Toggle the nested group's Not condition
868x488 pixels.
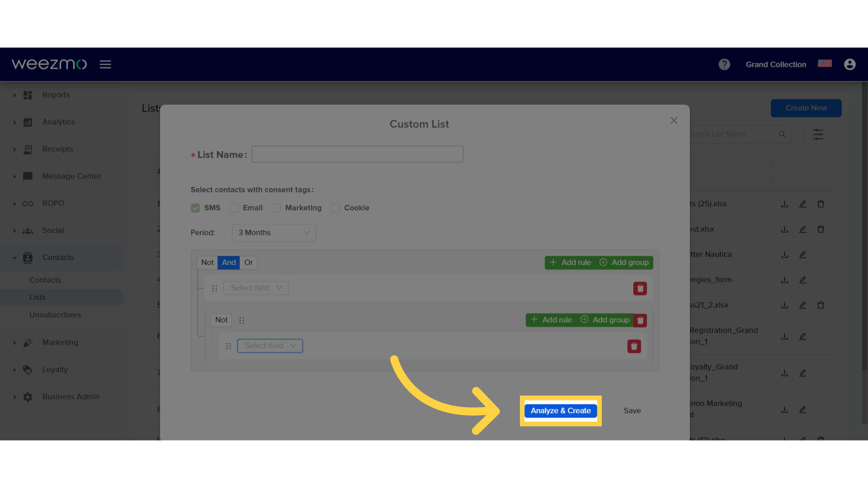pyautogui.click(x=222, y=320)
